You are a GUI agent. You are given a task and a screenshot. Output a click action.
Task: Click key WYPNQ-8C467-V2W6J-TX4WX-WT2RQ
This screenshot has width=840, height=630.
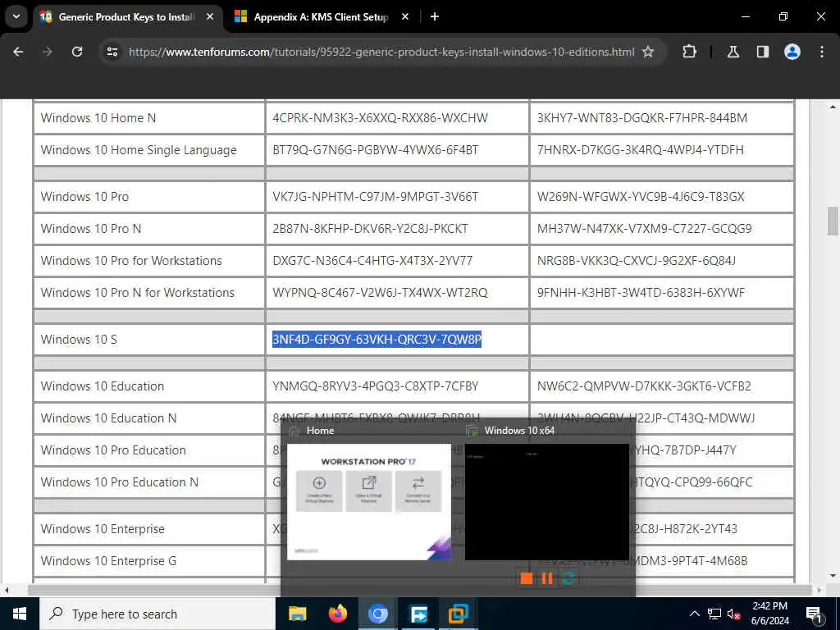pyautogui.click(x=380, y=293)
